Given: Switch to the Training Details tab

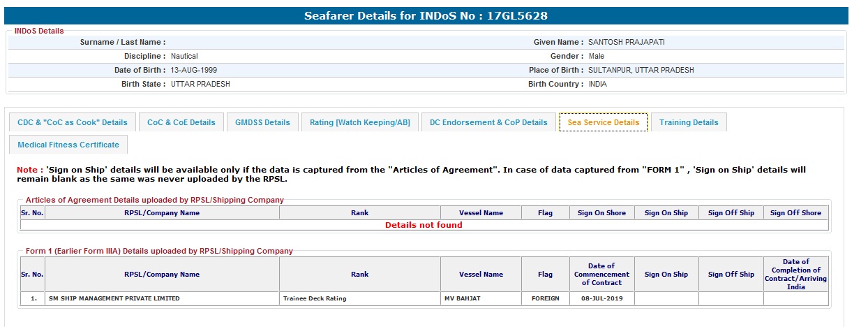Looking at the screenshot, I should click(689, 122).
